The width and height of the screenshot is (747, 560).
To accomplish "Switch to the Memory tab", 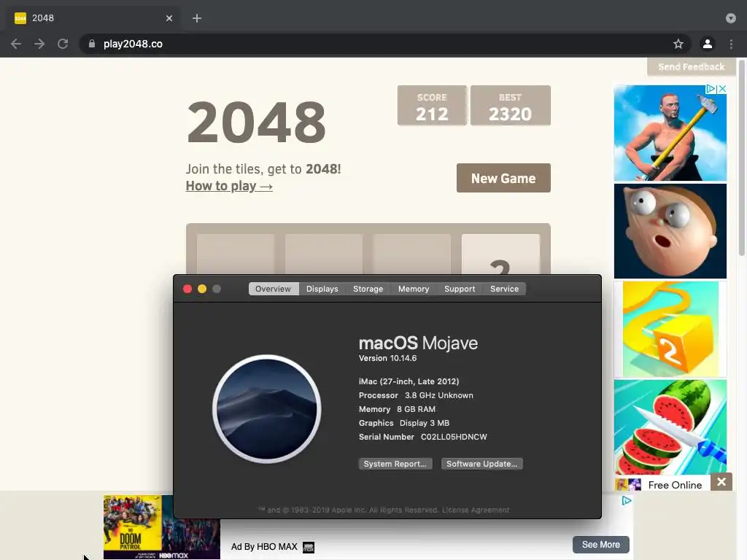I will 414,289.
